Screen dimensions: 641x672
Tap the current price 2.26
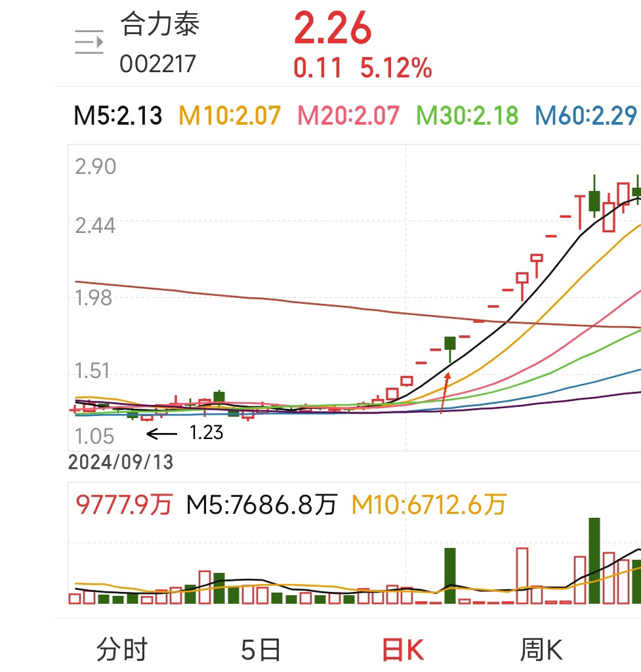[333, 28]
